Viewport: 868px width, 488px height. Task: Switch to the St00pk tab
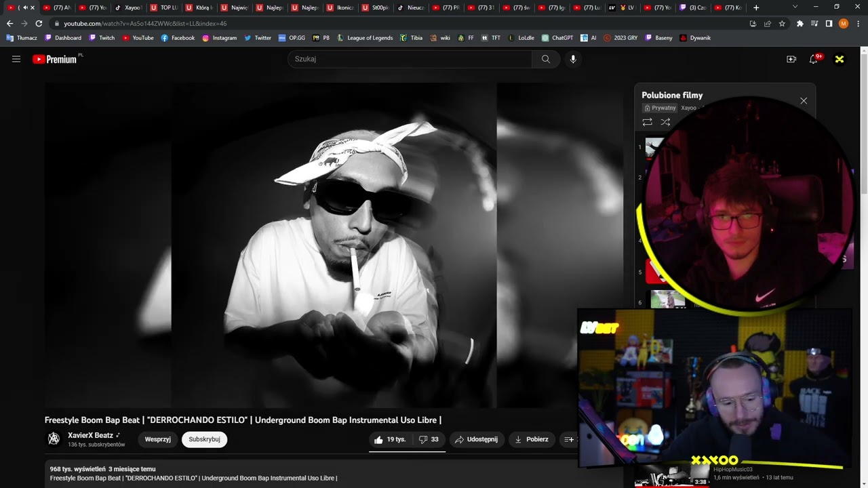pos(375,7)
